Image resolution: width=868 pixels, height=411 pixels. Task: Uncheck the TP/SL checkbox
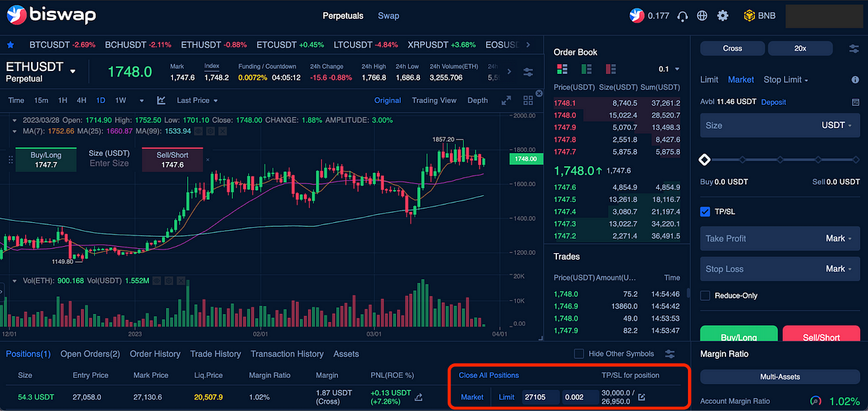[705, 211]
